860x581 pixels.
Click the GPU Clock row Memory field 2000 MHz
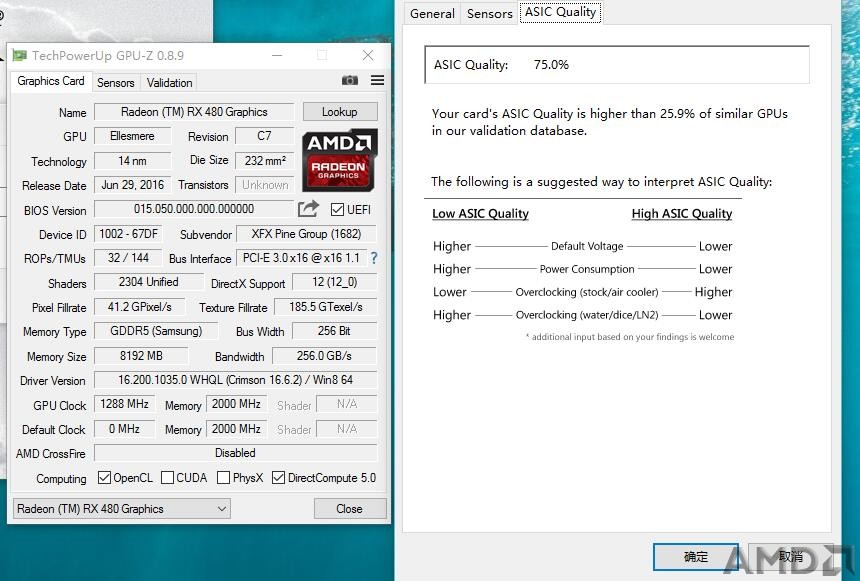pyautogui.click(x=236, y=404)
